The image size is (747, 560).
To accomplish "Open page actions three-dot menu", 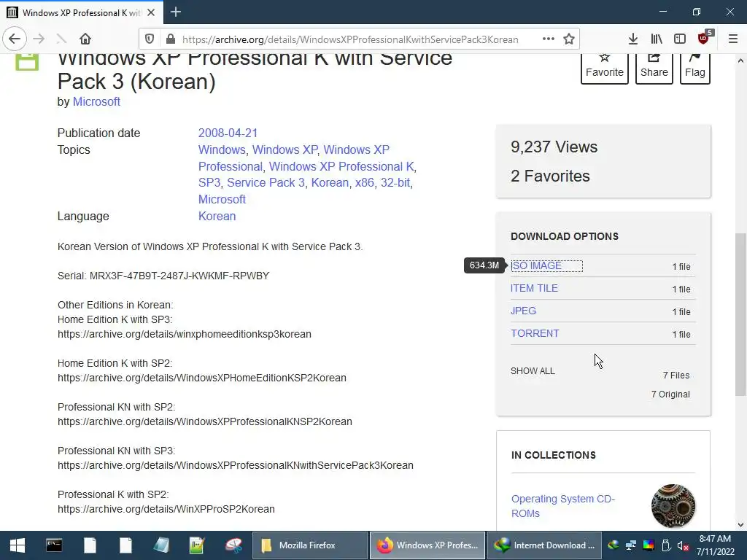I will tap(549, 39).
